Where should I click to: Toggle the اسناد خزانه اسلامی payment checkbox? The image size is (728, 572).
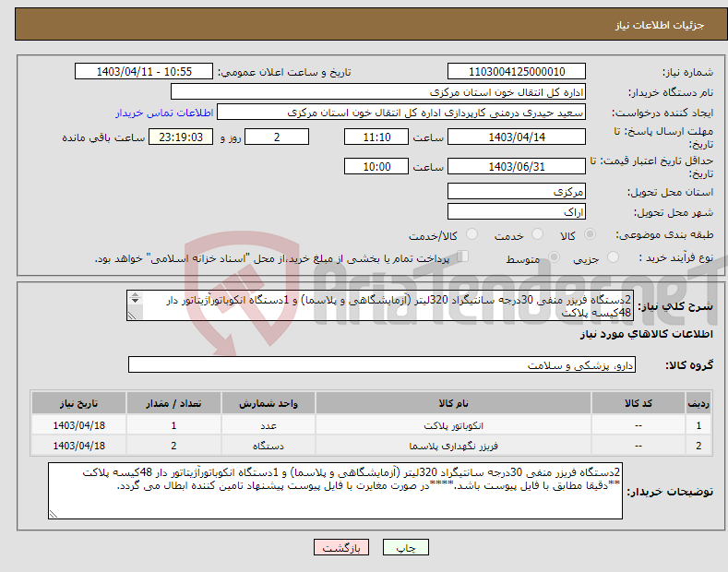click(x=463, y=256)
